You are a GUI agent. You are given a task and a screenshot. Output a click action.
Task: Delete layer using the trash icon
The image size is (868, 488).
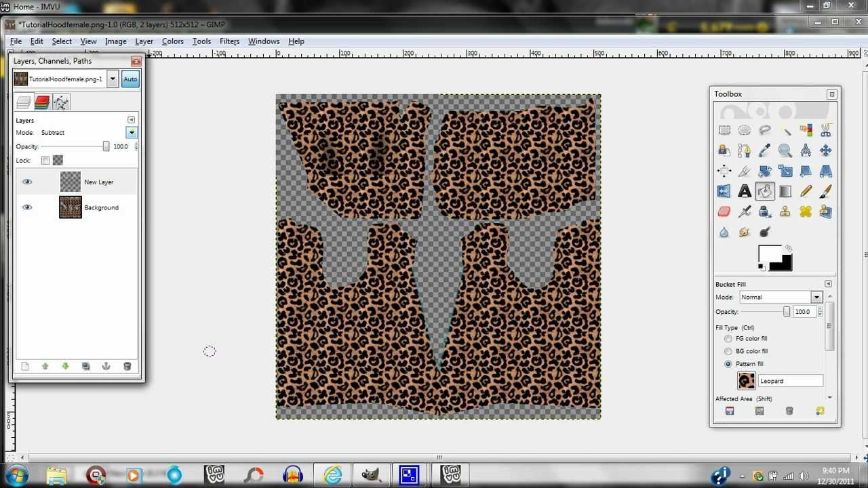pyautogui.click(x=127, y=367)
